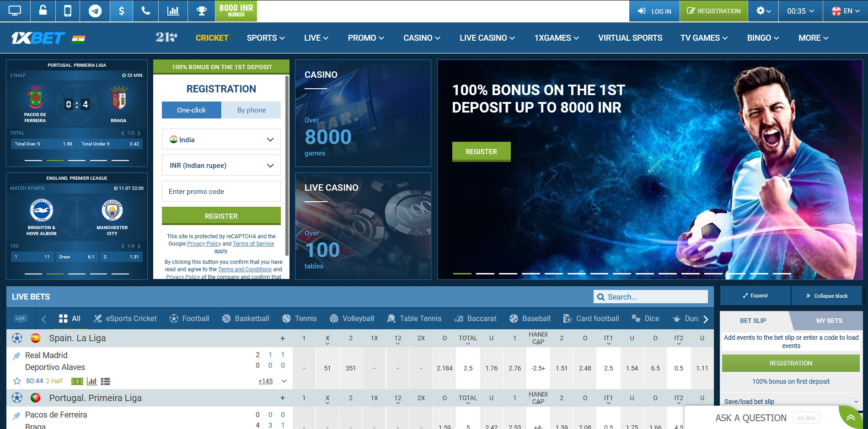Open the settings gear dropdown
Screen dimensions: 868x429
pos(764,11)
